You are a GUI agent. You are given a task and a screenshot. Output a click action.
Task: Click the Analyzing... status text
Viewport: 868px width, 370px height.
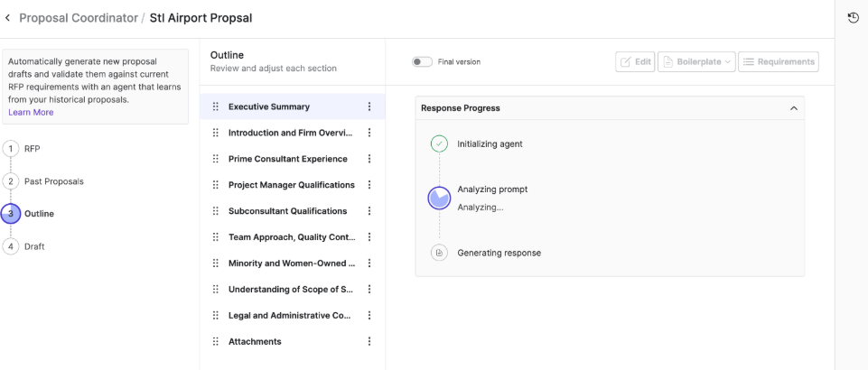click(481, 208)
